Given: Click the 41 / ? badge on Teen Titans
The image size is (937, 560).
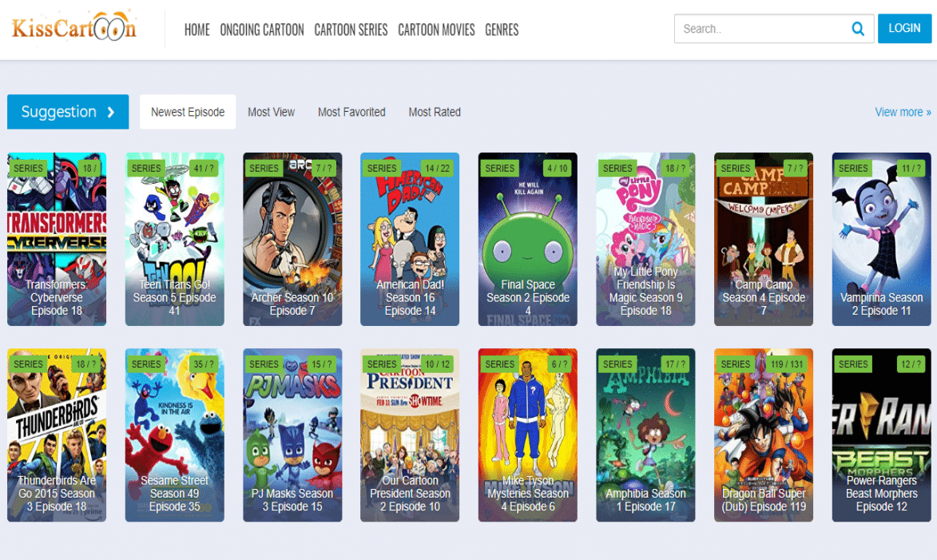Looking at the screenshot, I should tap(204, 169).
